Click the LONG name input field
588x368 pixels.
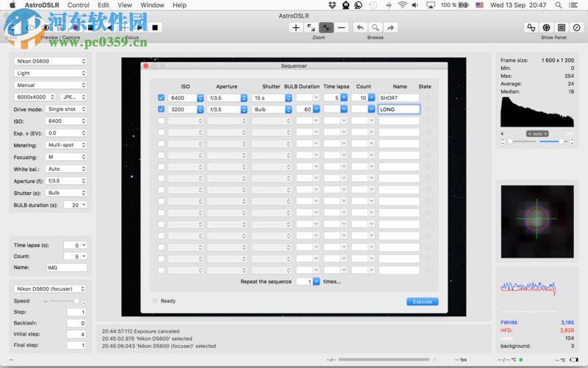[x=399, y=109]
